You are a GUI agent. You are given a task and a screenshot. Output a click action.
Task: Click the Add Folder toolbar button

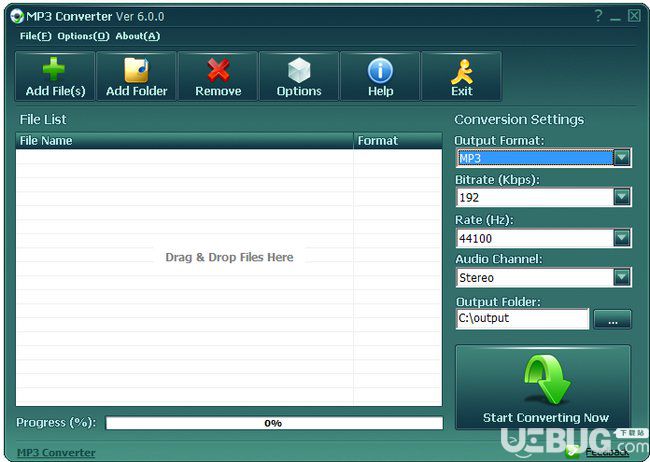136,76
